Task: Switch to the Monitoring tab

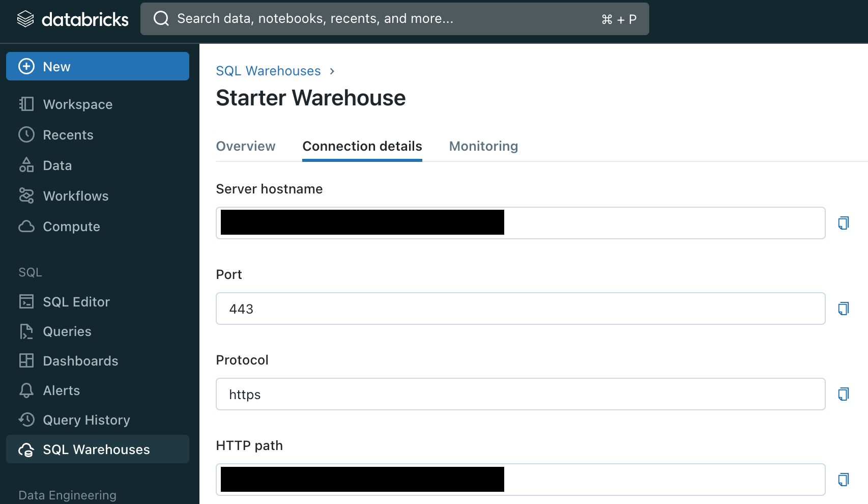Action: [483, 146]
